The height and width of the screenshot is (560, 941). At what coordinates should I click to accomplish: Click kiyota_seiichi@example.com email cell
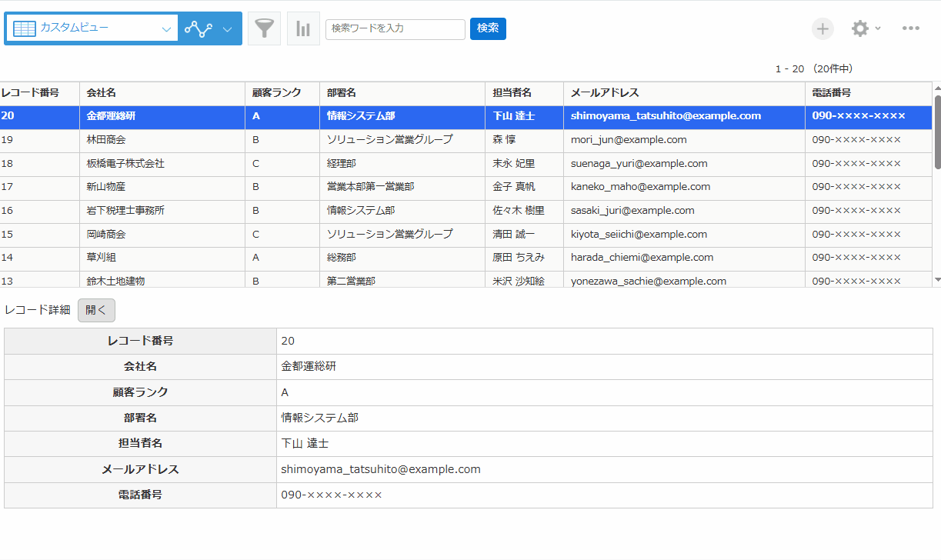click(684, 235)
